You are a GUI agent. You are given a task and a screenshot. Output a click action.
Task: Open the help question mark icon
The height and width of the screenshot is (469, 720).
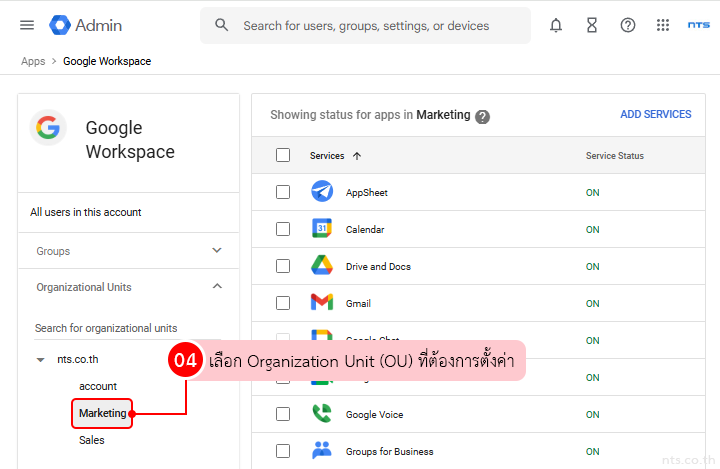tap(628, 25)
